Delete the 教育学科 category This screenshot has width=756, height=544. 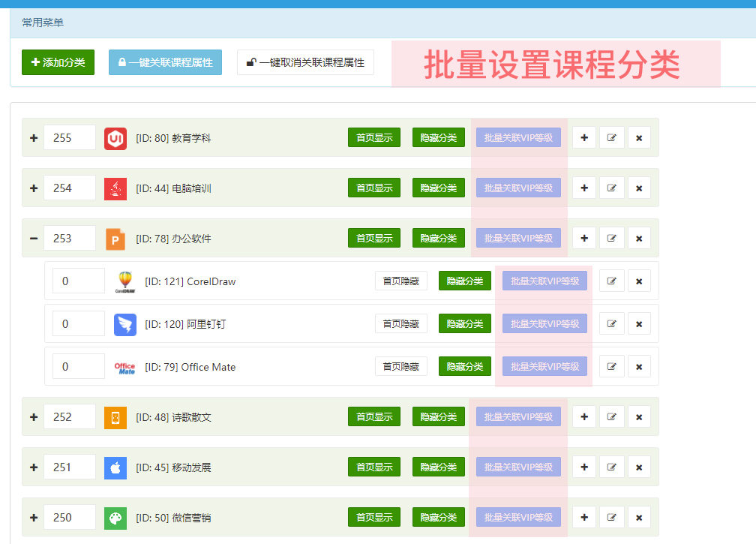click(x=639, y=138)
